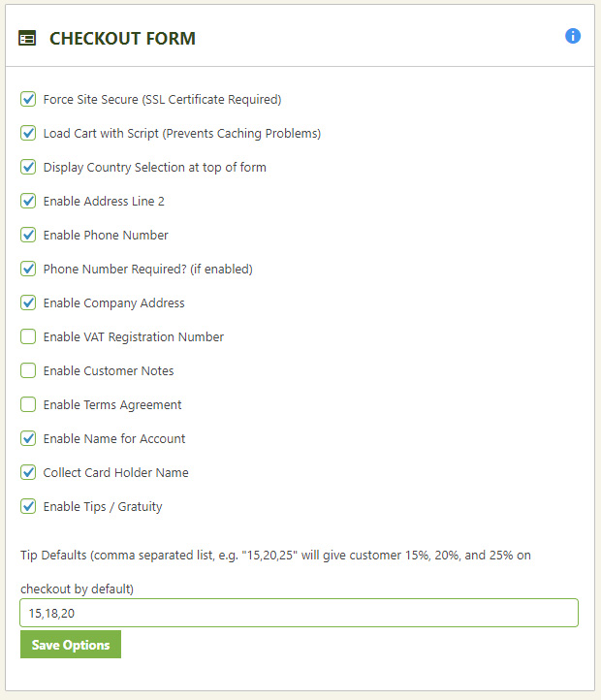
Task: Uncheck Phone Number Required option
Action: 28,269
